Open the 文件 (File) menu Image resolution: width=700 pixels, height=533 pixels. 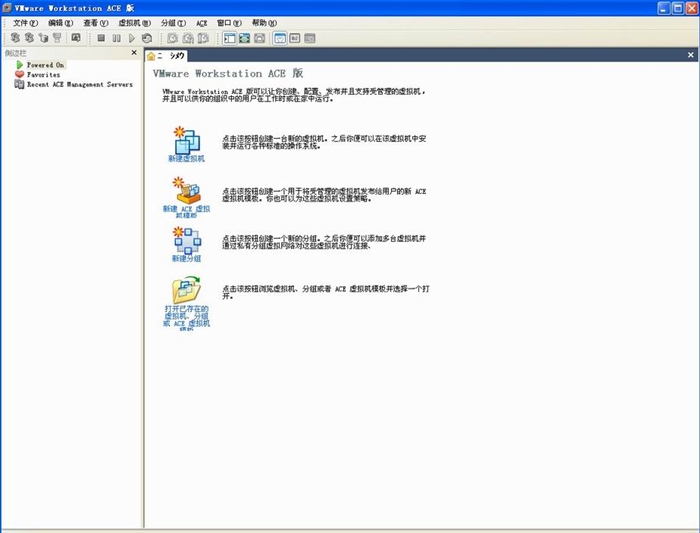25,23
